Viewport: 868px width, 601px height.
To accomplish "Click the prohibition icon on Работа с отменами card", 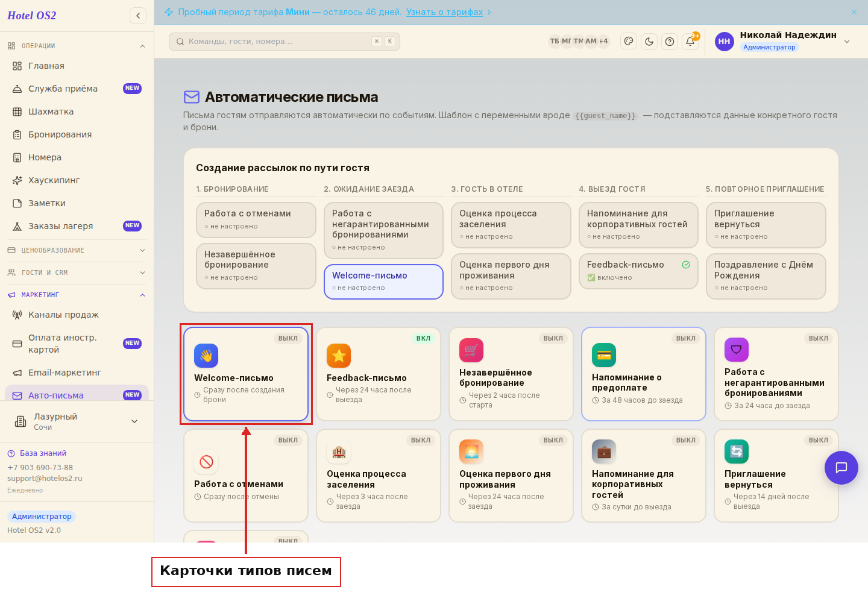I will [206, 462].
